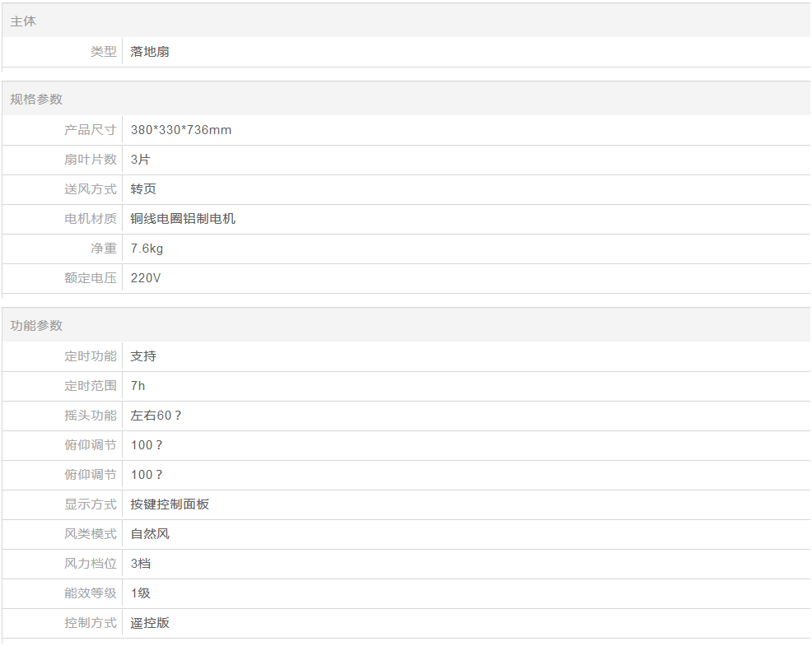Click the 产品尺寸 row label

click(x=91, y=130)
